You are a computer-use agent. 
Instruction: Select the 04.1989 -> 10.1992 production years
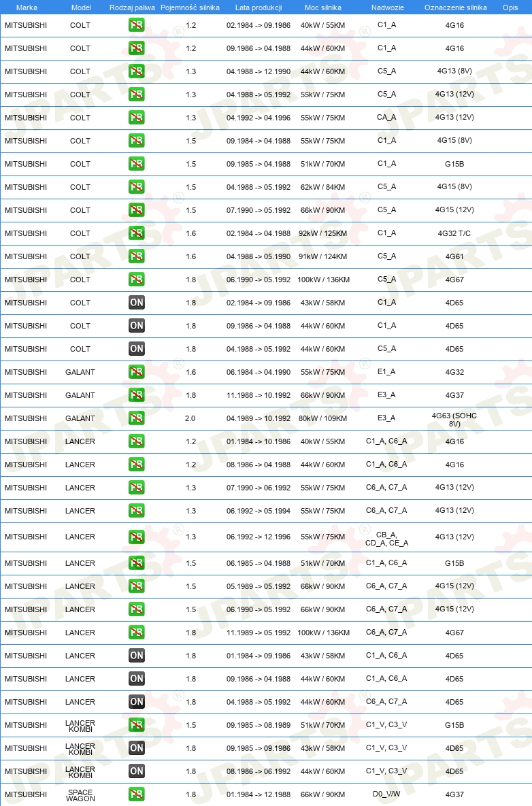(259, 418)
